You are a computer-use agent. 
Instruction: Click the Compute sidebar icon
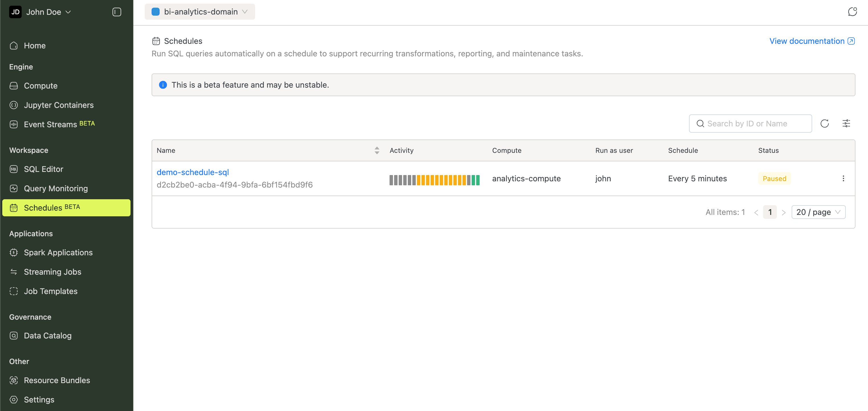pyautogui.click(x=14, y=86)
